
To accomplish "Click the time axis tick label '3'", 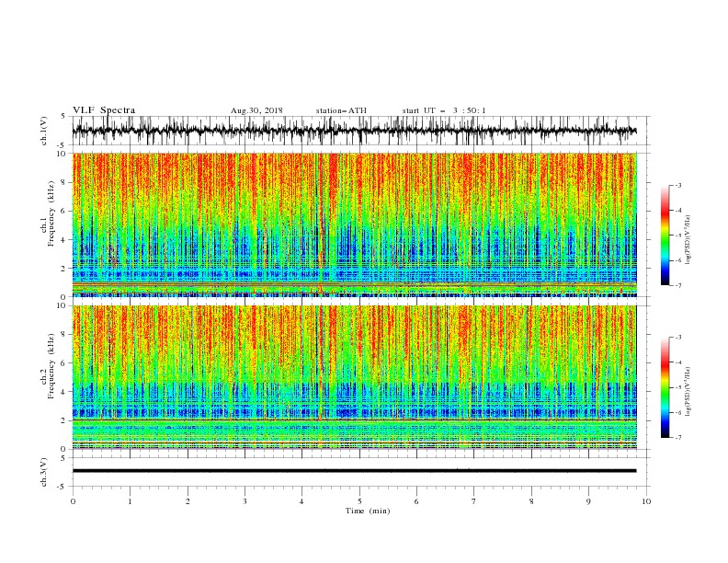I will coord(245,501).
